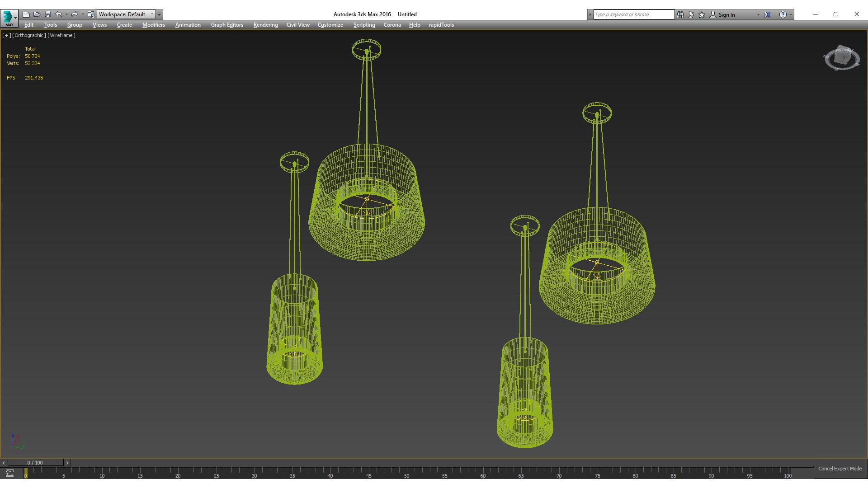Viewport: 868px width, 488px height.
Task: Click the Autodesk Exchange X icon
Action: click(x=767, y=14)
